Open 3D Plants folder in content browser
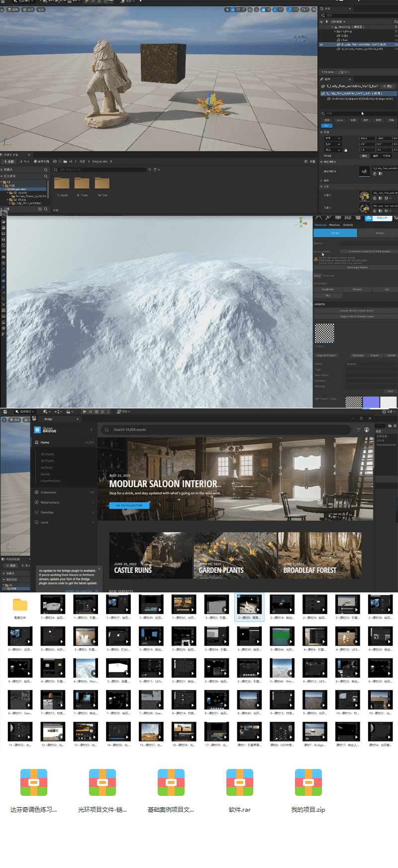 click(82, 183)
